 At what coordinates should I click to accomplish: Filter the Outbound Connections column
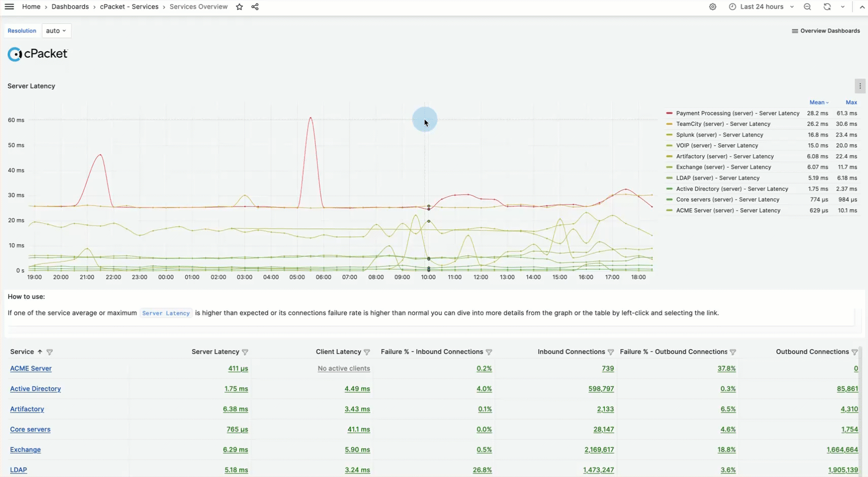[854, 352]
